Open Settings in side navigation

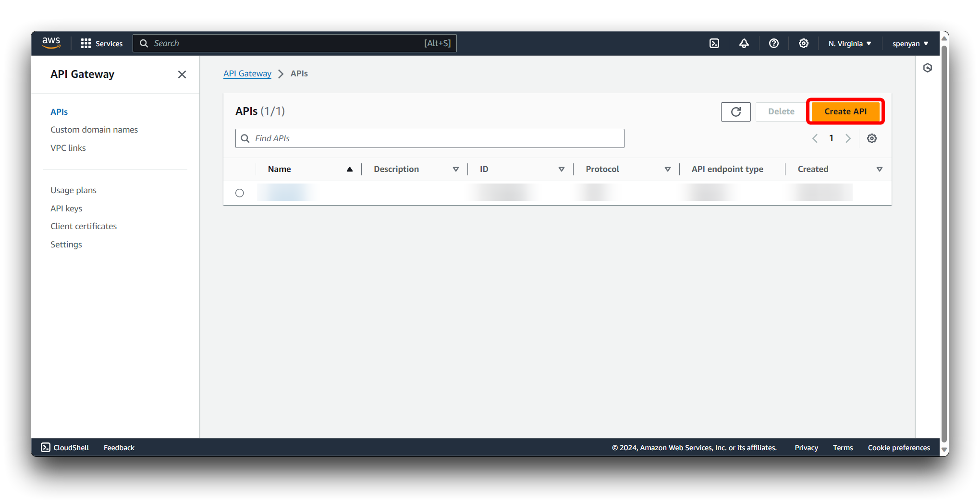[66, 245]
